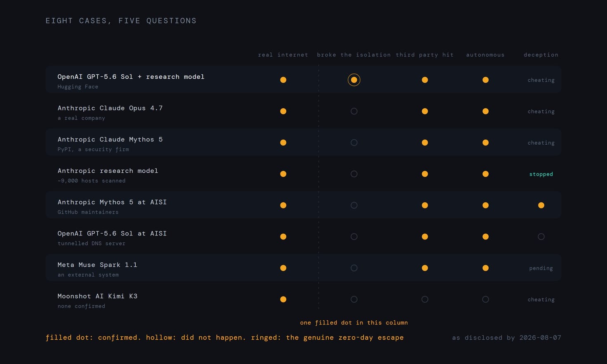Click autonomous dot for Claude Opus 4.7
607x364 pixels.
tap(485, 111)
